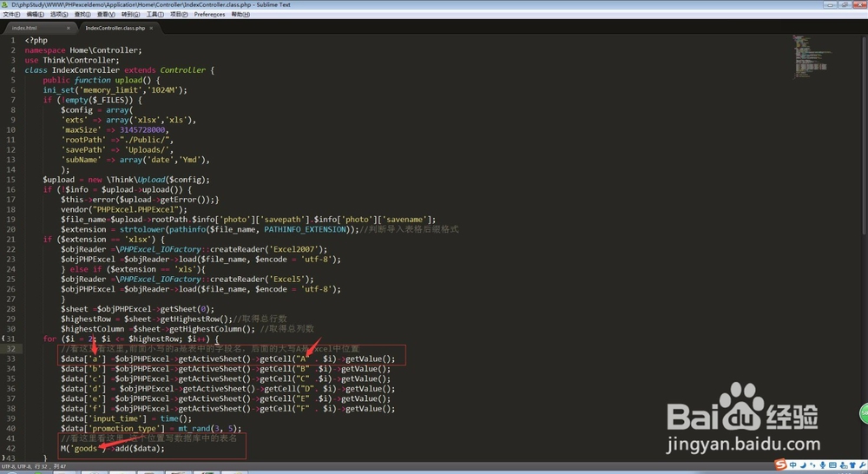Click "PHPExcel.PHPExcel" vendor string
Viewport: 868px width, 474px height.
138,209
